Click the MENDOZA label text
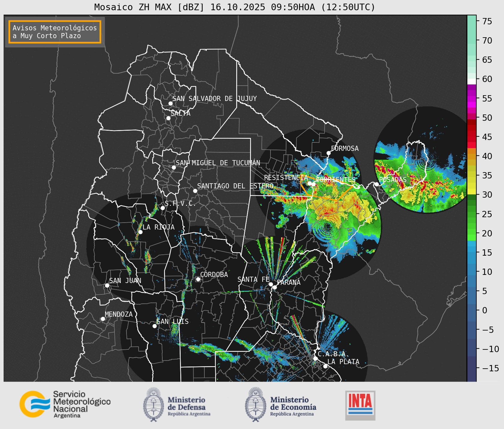504x429 pixels. pyautogui.click(x=119, y=314)
